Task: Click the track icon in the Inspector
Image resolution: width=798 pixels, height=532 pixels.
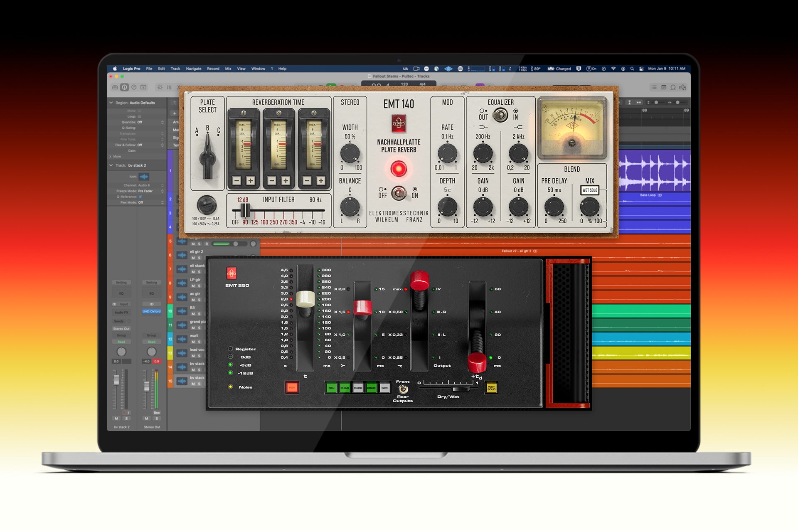Action: [x=143, y=177]
